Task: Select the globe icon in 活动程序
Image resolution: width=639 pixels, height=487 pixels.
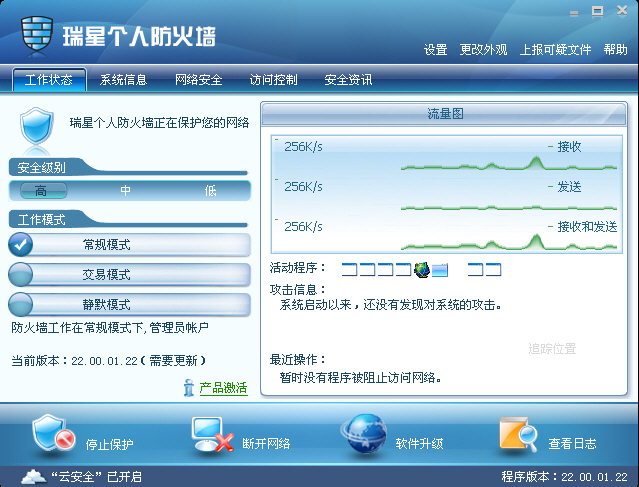Action: (x=422, y=269)
